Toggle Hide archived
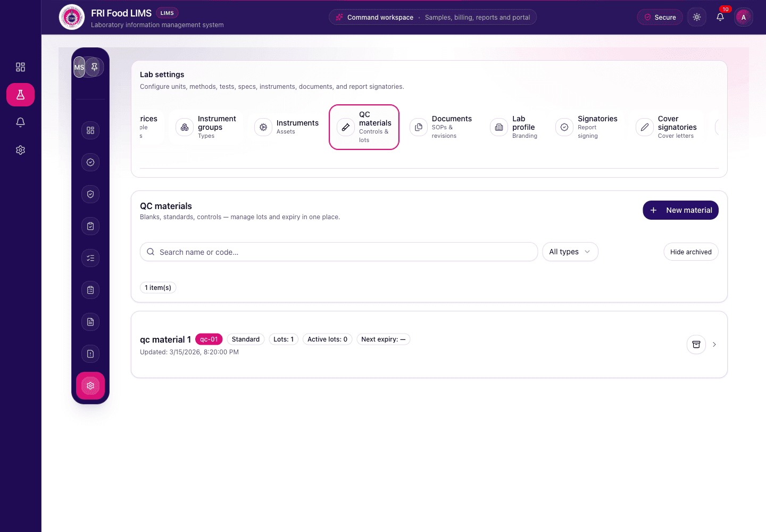The height and width of the screenshot is (532, 766). coord(691,252)
